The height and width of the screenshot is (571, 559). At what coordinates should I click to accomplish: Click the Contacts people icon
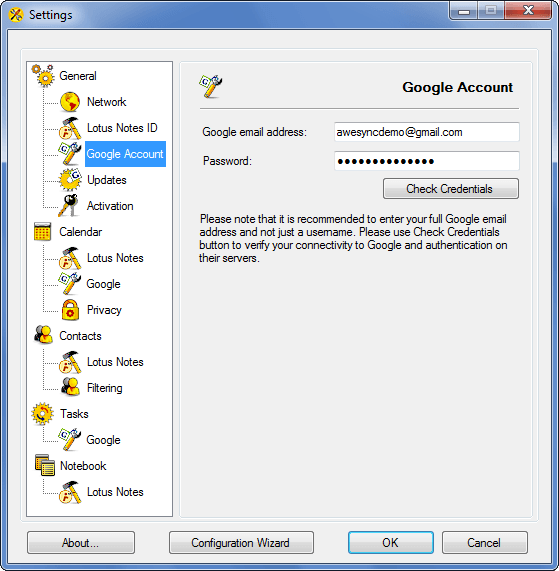tap(43, 335)
